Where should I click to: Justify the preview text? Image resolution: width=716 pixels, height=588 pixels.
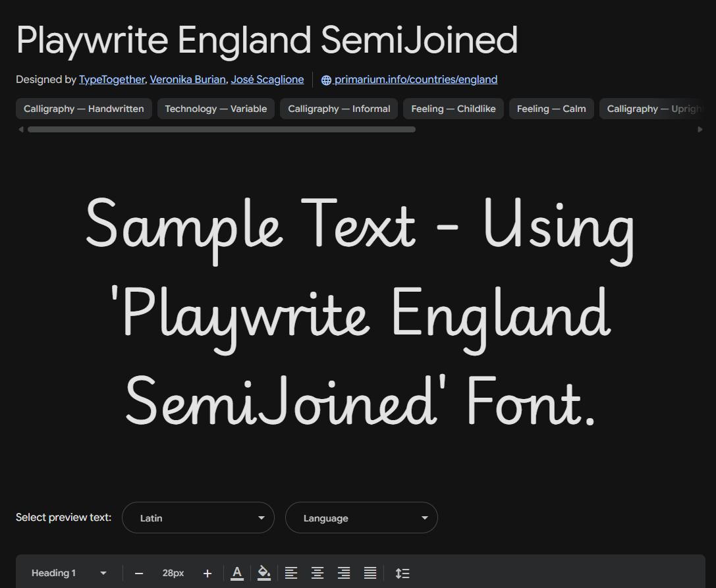pos(370,573)
